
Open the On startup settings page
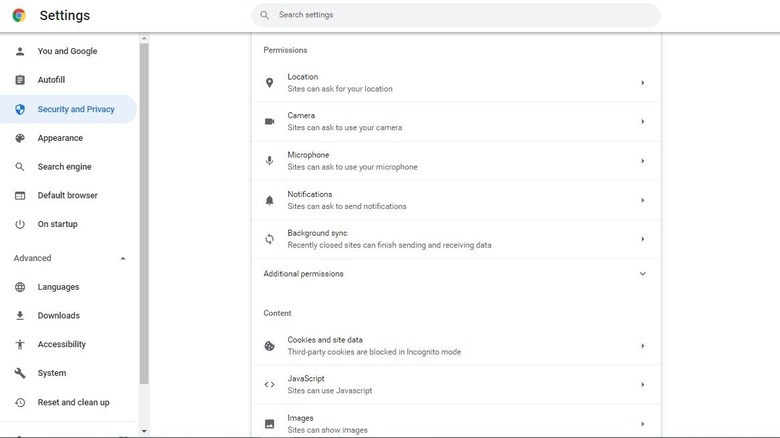(x=57, y=224)
